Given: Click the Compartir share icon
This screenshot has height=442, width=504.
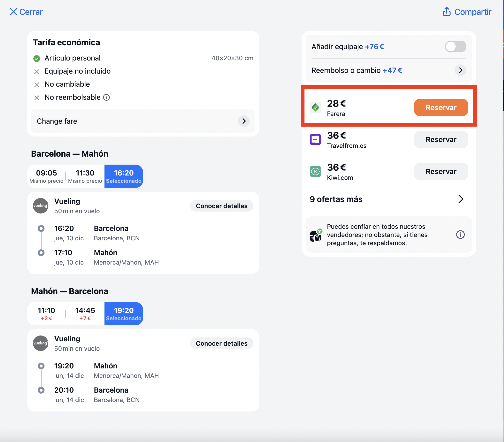Looking at the screenshot, I should tap(446, 11).
